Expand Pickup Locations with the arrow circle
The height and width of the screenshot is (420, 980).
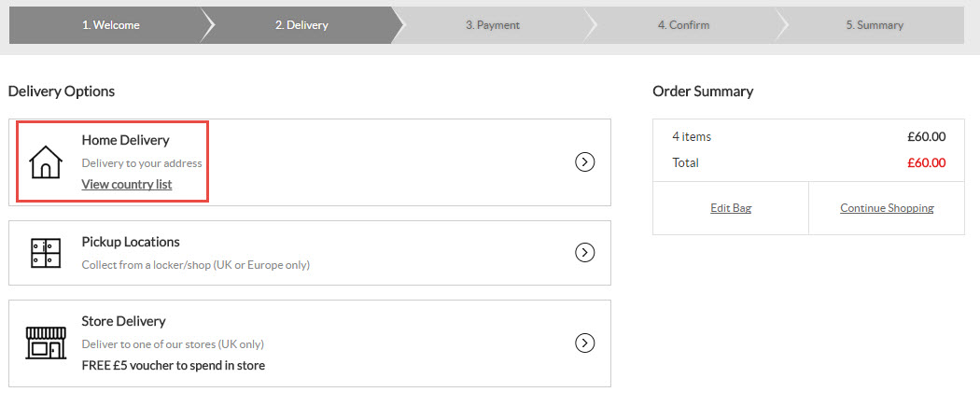(584, 253)
